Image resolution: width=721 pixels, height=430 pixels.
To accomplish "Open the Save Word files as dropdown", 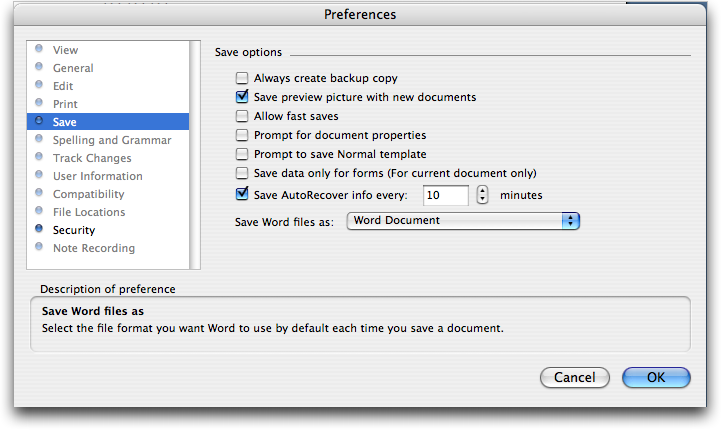I will (463, 221).
